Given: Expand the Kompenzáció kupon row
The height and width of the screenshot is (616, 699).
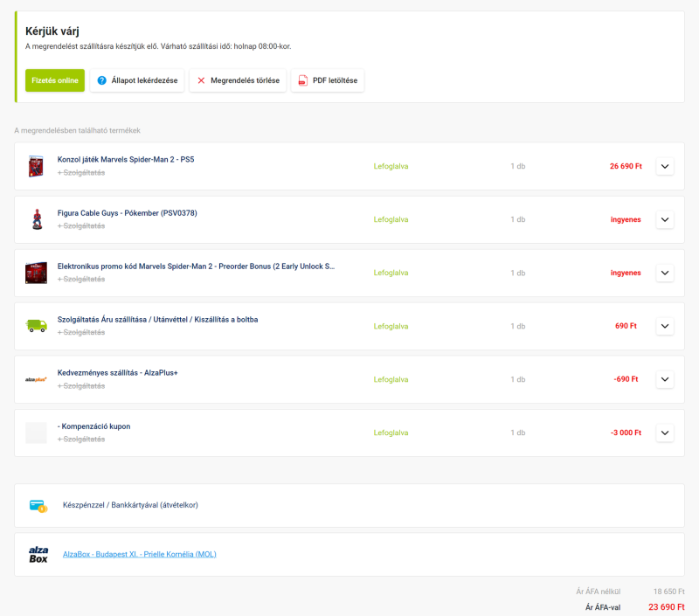Looking at the screenshot, I should pos(665,433).
